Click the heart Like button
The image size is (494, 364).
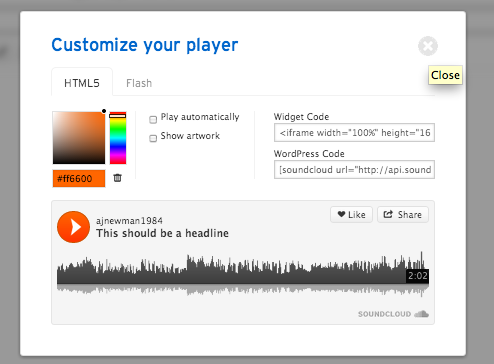351,215
